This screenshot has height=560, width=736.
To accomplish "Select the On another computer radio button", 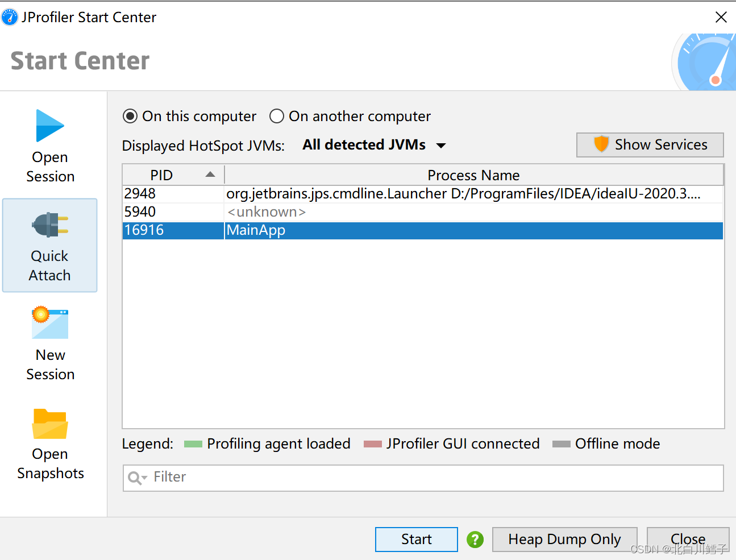I will (277, 117).
